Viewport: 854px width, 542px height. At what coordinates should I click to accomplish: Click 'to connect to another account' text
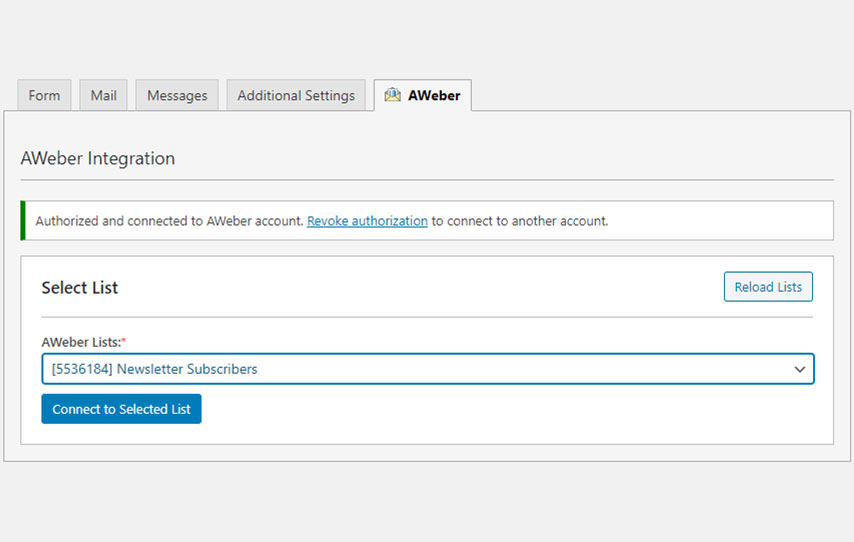click(519, 221)
